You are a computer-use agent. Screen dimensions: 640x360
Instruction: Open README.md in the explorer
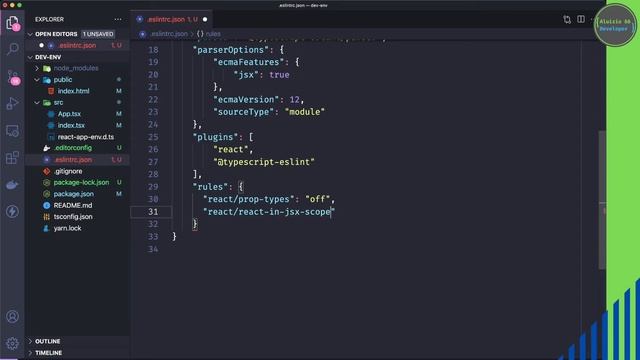click(73, 205)
